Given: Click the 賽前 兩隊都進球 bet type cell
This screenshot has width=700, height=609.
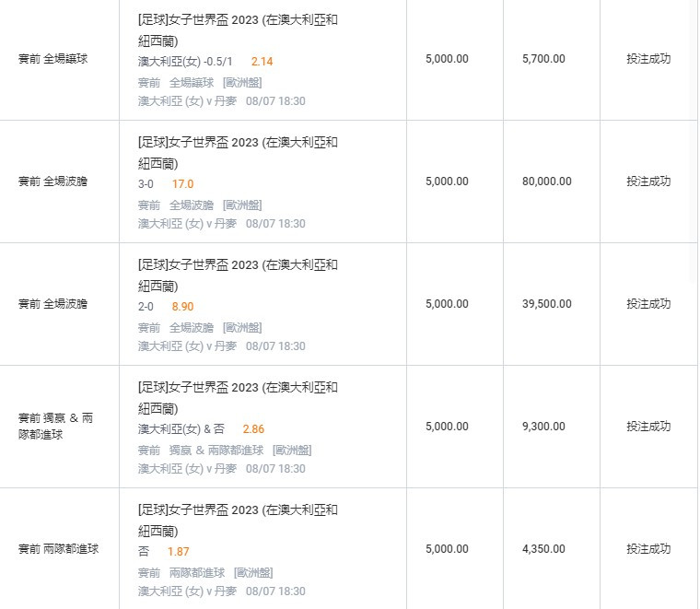Looking at the screenshot, I should coord(59,549).
